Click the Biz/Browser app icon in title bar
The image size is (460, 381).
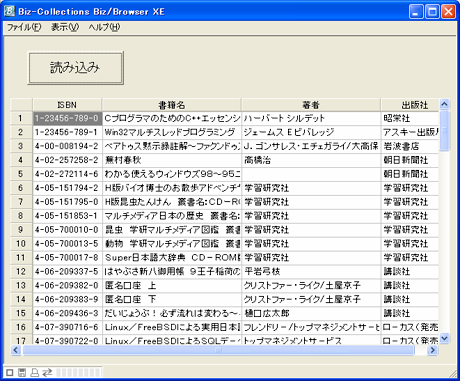[10, 11]
